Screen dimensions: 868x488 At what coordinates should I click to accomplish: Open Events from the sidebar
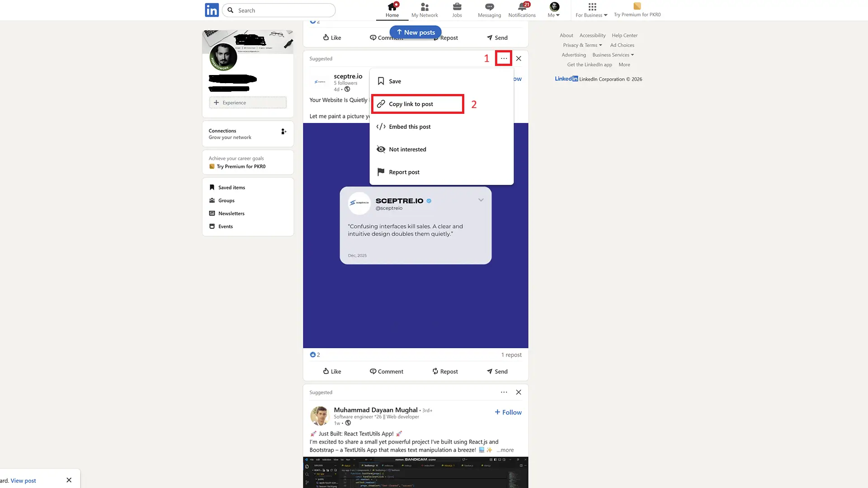click(x=221, y=226)
